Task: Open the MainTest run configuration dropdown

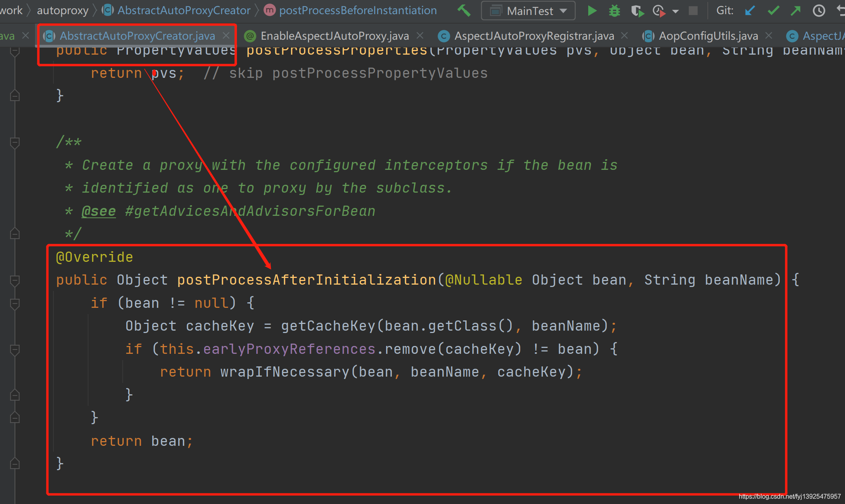Action: point(528,11)
